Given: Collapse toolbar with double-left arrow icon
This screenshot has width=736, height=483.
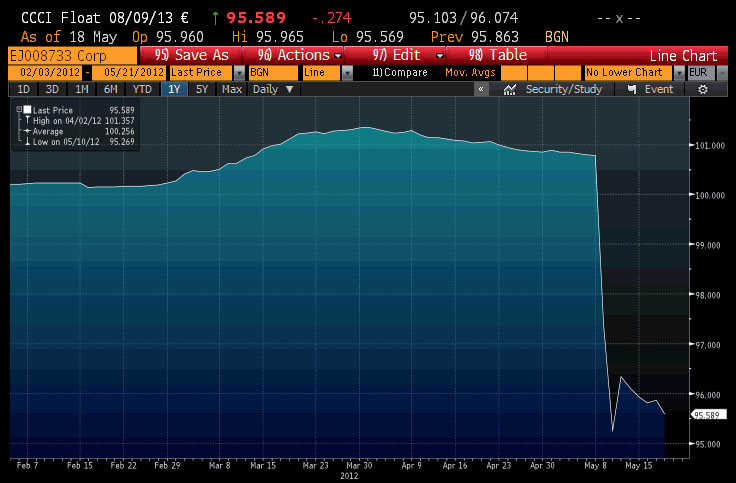Looking at the screenshot, I should pos(481,89).
